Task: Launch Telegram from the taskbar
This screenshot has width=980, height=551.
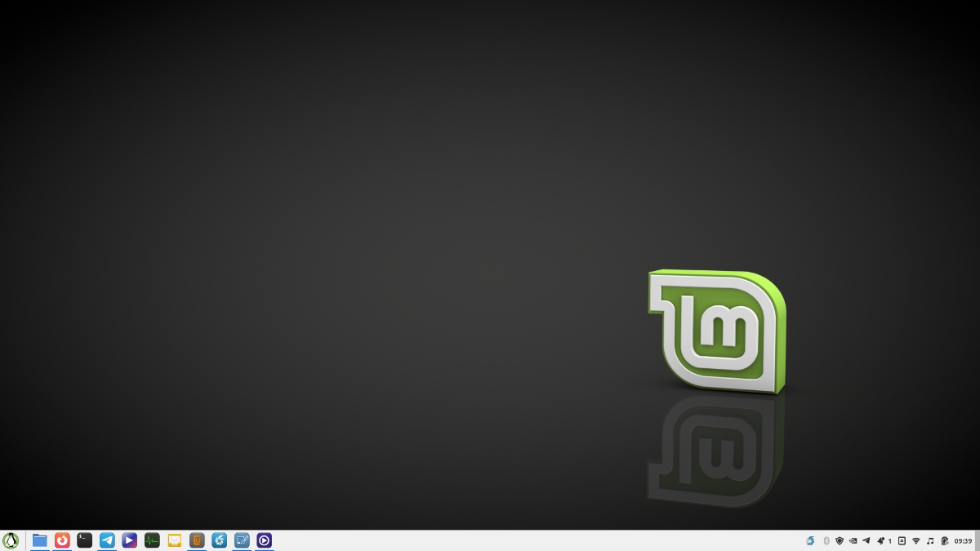Action: (x=107, y=540)
